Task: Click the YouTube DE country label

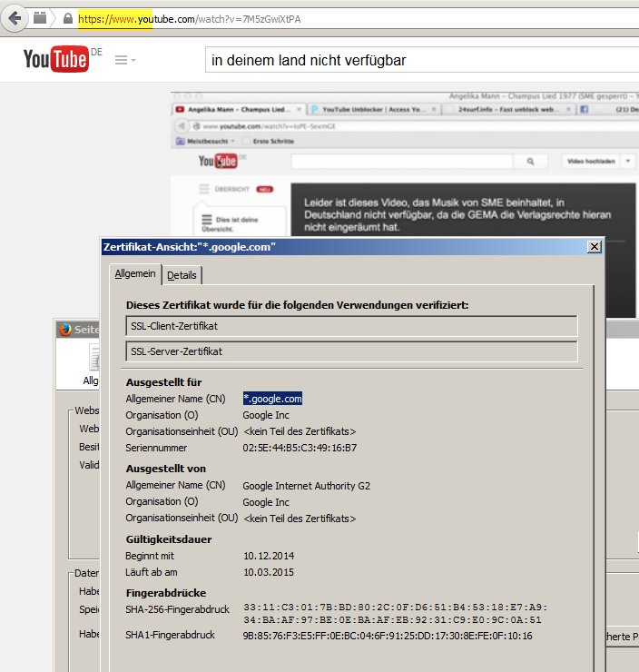Action: [x=96, y=52]
